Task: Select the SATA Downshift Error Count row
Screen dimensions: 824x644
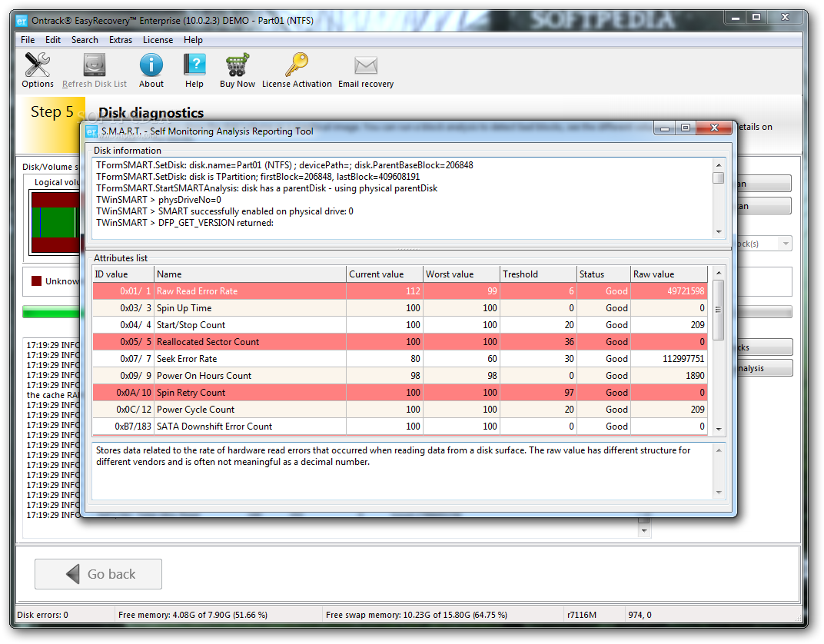Action: click(400, 426)
